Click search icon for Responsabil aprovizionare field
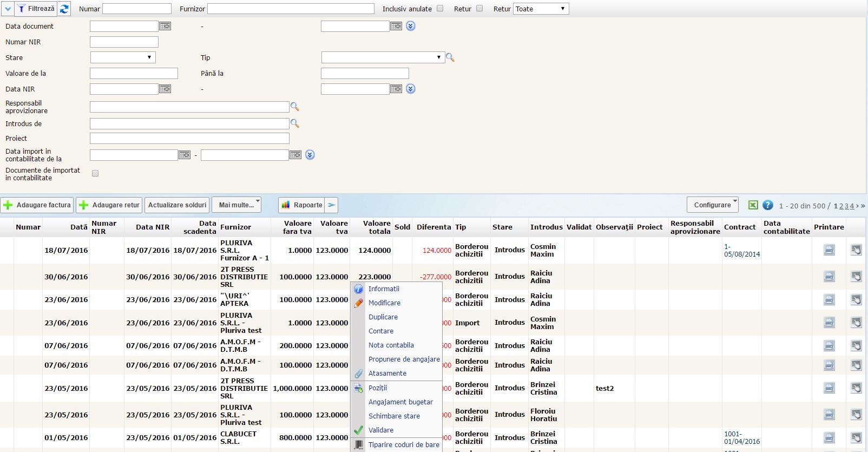The image size is (868, 452). (x=295, y=107)
